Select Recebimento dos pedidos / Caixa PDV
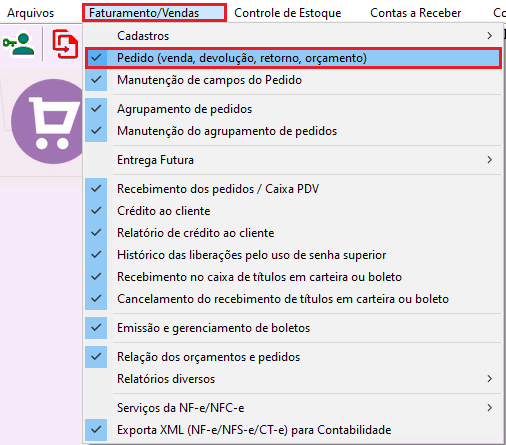The image size is (506, 445). (x=293, y=189)
